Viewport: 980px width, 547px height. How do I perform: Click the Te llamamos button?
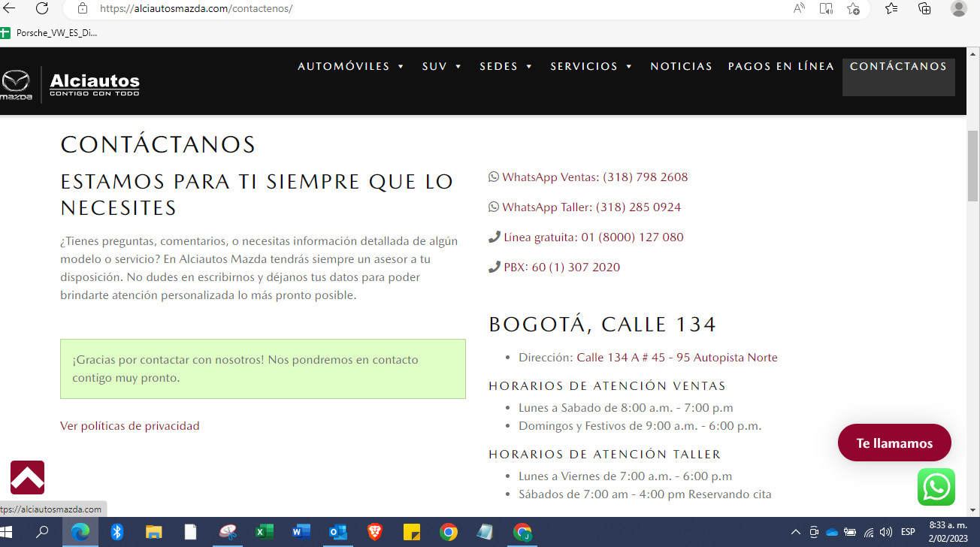(x=894, y=443)
